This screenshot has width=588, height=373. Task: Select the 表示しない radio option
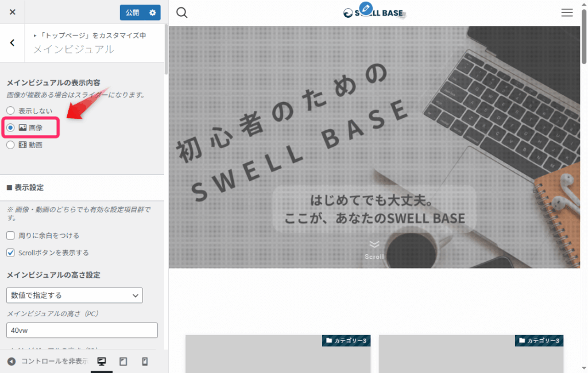click(x=10, y=111)
